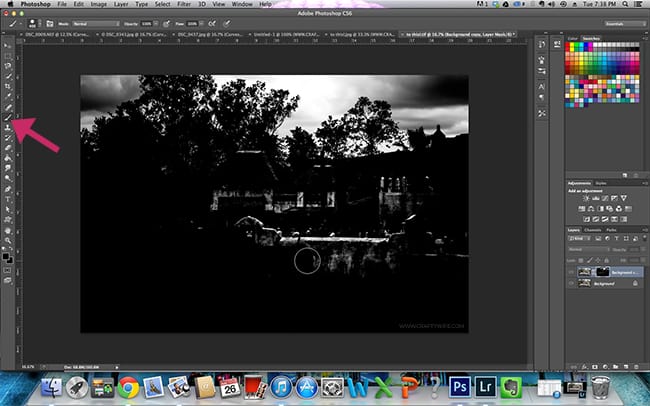Toggle lock position
This screenshot has height=406, width=650.
point(598,260)
